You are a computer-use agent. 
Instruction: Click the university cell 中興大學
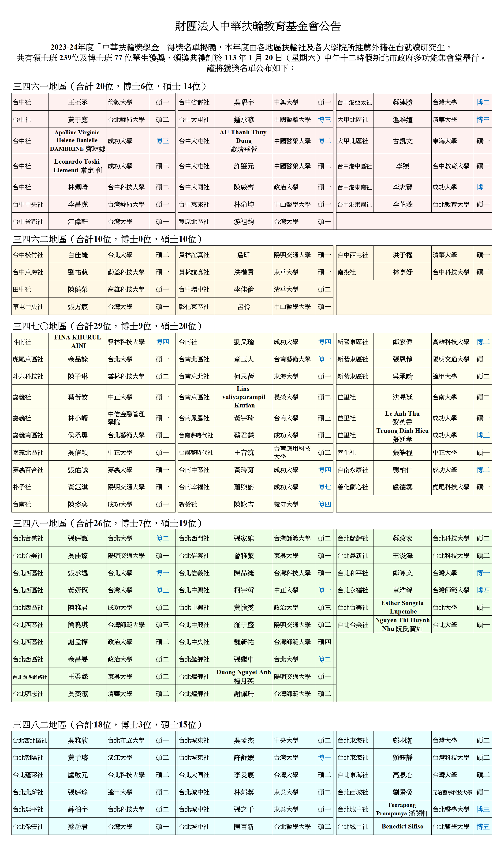(x=294, y=102)
